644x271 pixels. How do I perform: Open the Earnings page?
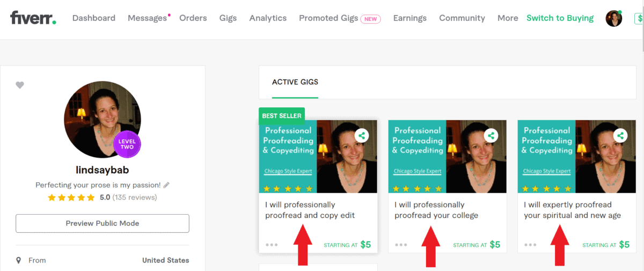coord(409,18)
